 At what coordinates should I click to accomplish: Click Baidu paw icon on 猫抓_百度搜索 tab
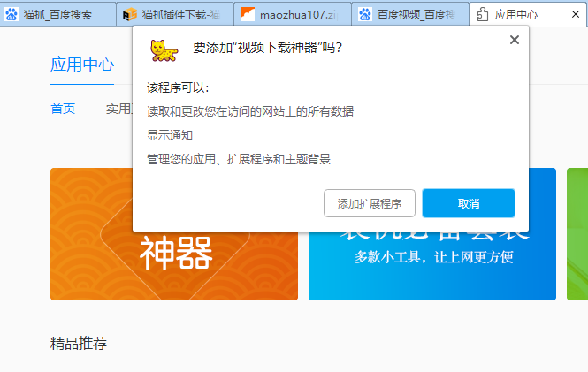(11, 15)
